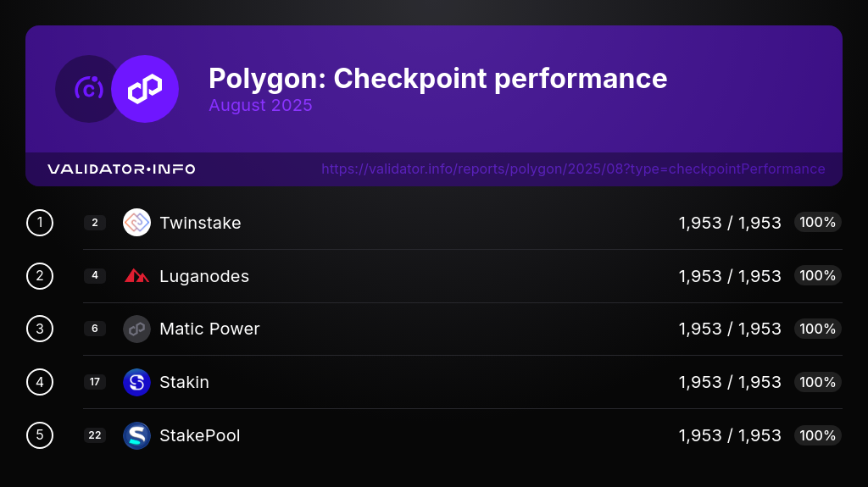868x487 pixels.
Task: Click the Polygon: Checkpoint performance title
Action: [x=437, y=79]
